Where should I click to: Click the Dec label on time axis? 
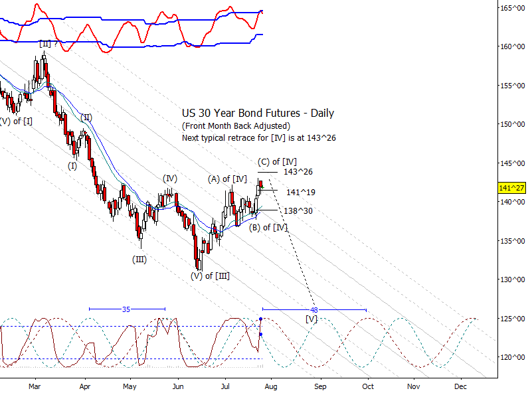coord(460,386)
